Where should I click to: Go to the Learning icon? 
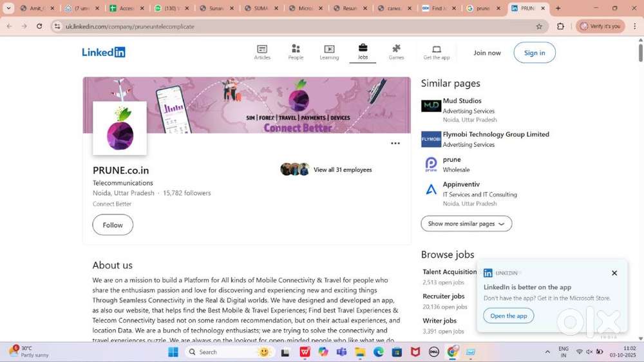tap(329, 49)
